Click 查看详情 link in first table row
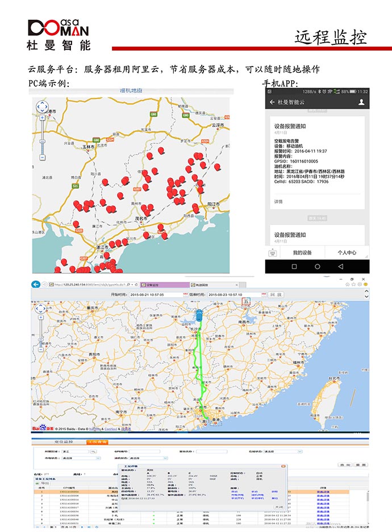Viewport: 392px width, 532px height. pyautogui.click(x=323, y=492)
